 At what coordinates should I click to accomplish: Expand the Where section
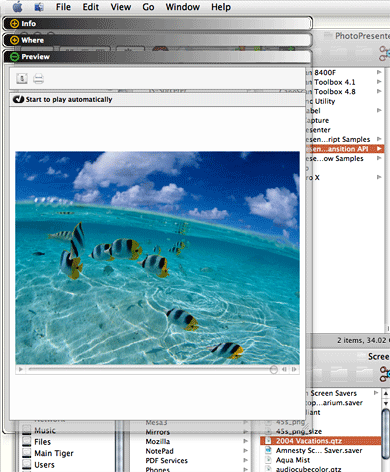(x=14, y=40)
